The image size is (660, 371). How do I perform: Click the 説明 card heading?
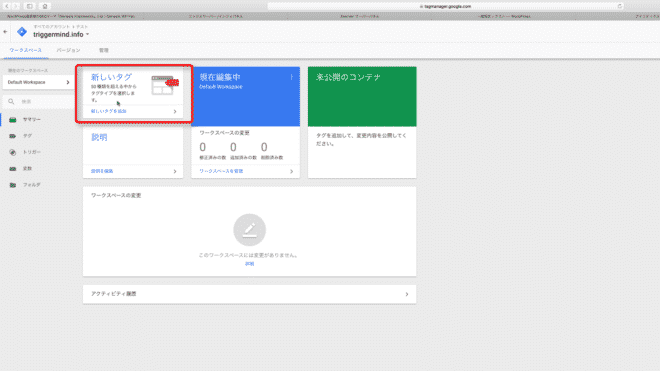click(x=99, y=137)
